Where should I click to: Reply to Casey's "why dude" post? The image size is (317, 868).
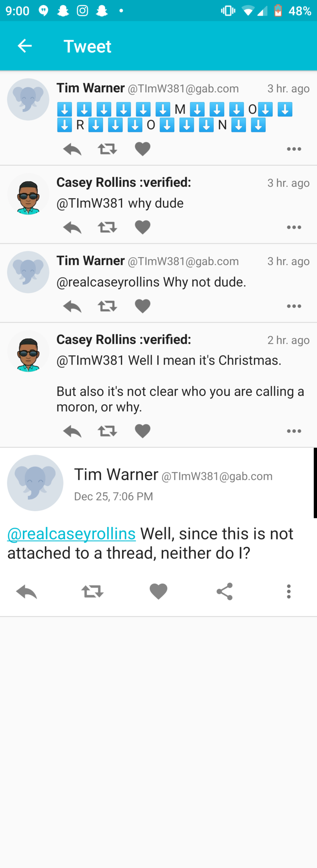tap(72, 227)
